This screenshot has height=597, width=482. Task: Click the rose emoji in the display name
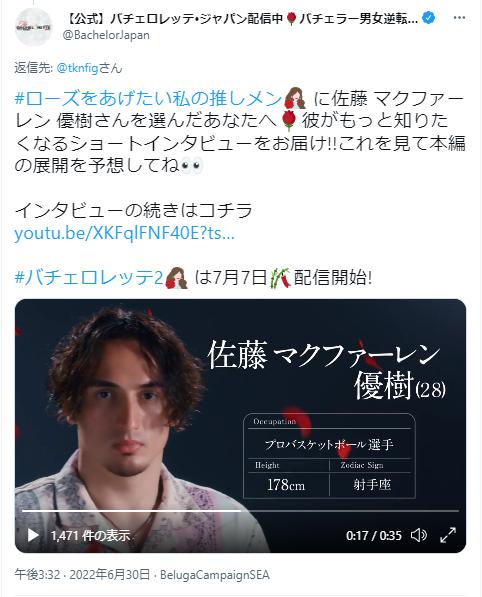(x=291, y=18)
